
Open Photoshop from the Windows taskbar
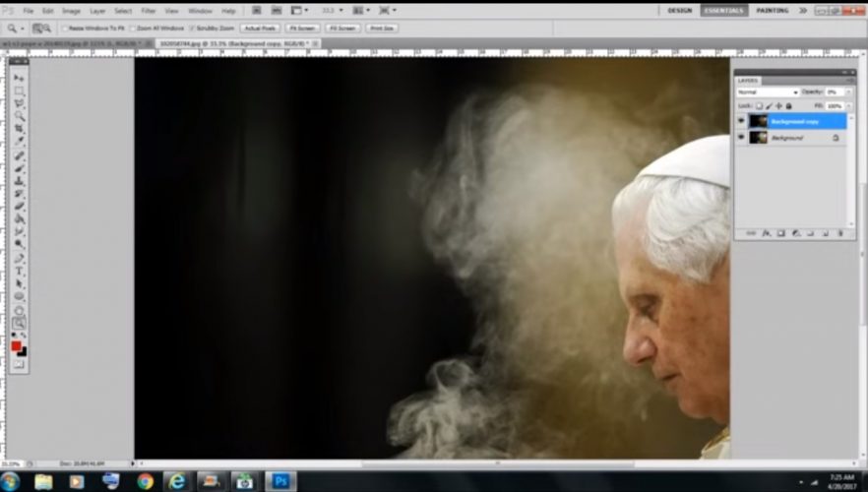[x=280, y=481]
